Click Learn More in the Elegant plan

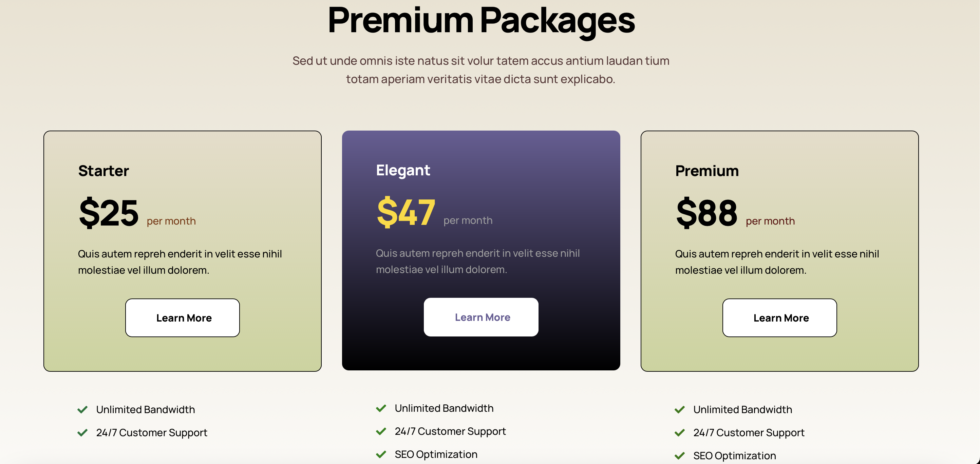[482, 317]
